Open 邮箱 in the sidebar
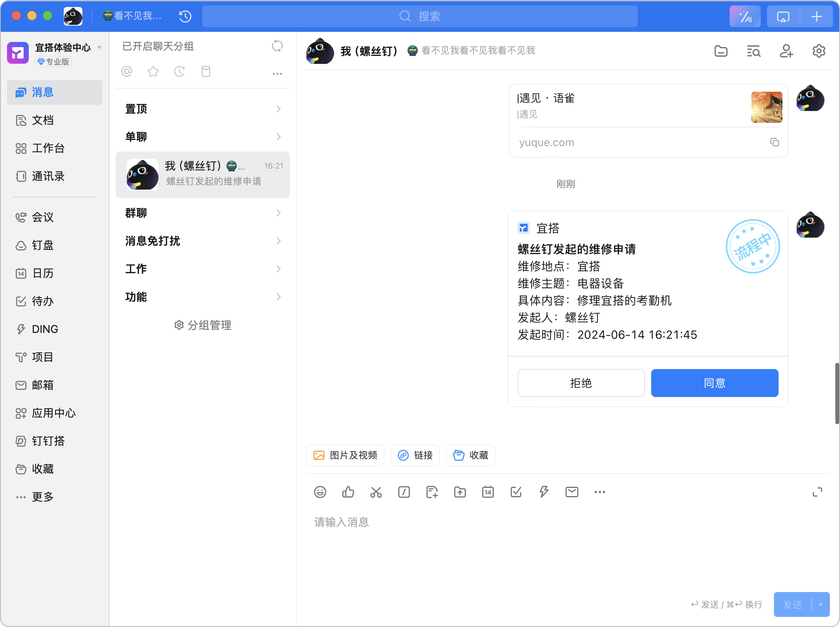Screen dimensions: 840x627 coord(55,385)
